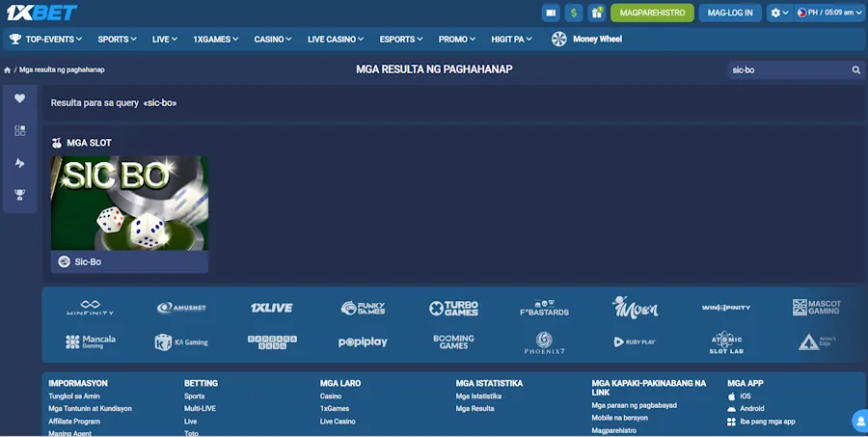The image size is (868, 437).
Task: Select the Popiplay provider logo
Action: [363, 342]
